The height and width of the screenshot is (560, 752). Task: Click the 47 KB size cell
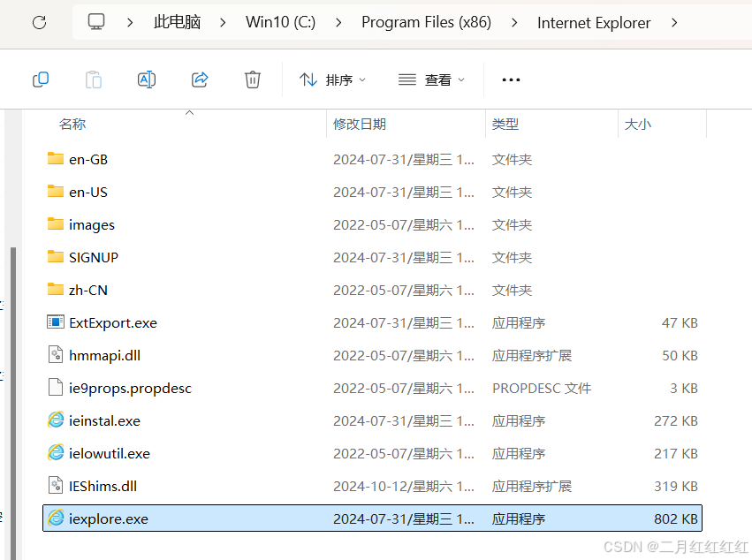[680, 322]
